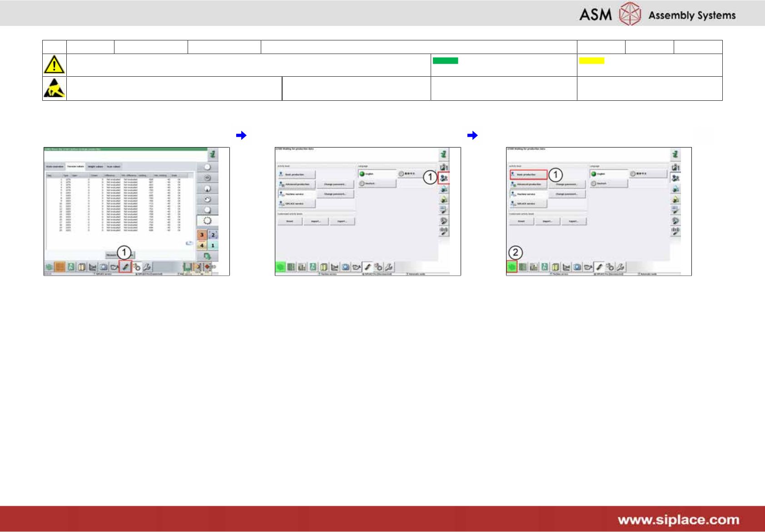Open the green info icon in the middle screenshot
Viewport: 765px width, 532px height.
[x=444, y=154]
